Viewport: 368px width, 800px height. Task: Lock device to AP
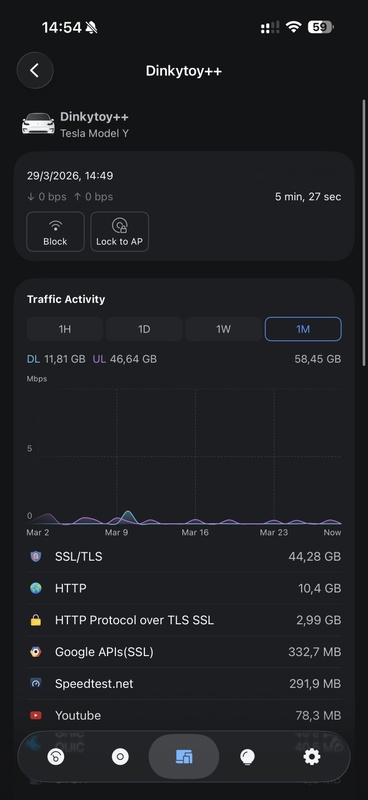coord(119,232)
